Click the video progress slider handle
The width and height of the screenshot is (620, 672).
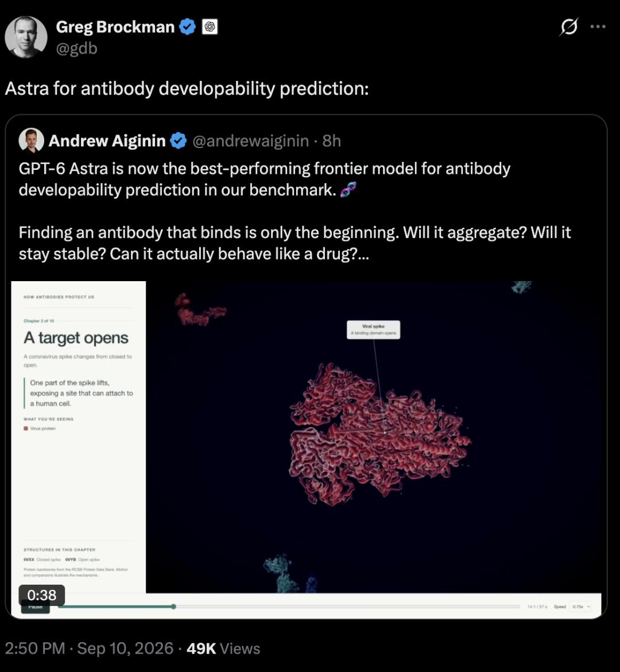pyautogui.click(x=173, y=607)
